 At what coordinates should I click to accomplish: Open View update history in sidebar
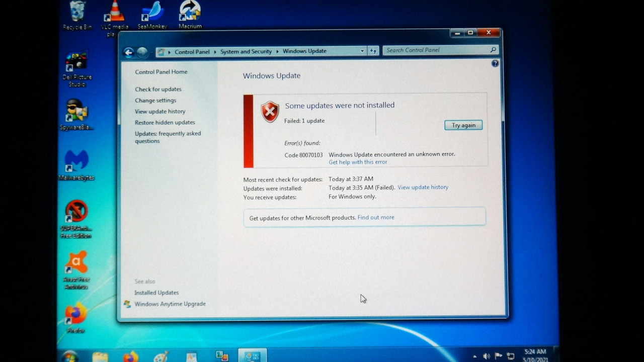click(x=160, y=111)
